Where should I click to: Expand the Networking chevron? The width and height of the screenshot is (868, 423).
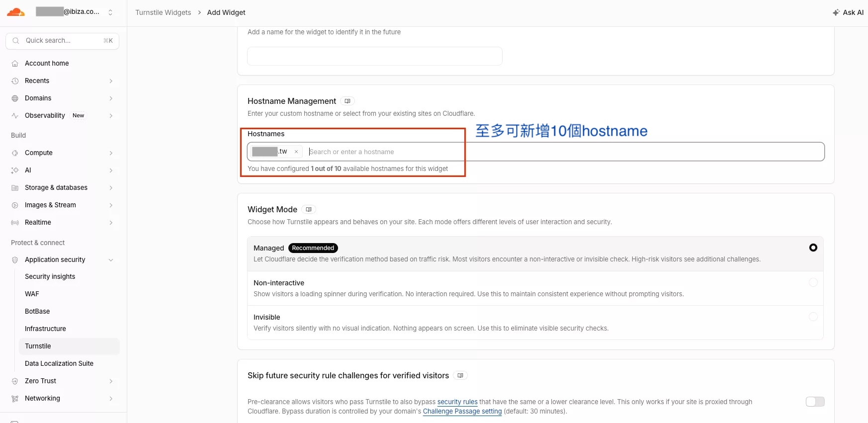(x=111, y=399)
